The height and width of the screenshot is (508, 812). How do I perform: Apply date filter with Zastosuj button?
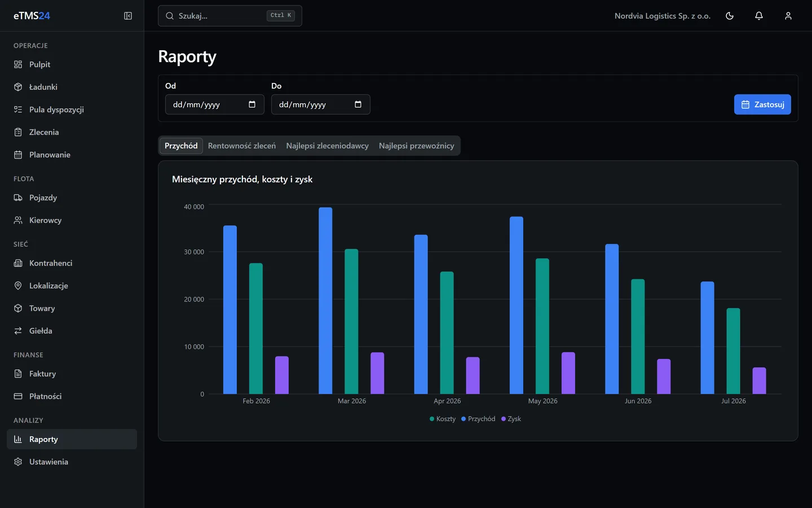point(762,104)
